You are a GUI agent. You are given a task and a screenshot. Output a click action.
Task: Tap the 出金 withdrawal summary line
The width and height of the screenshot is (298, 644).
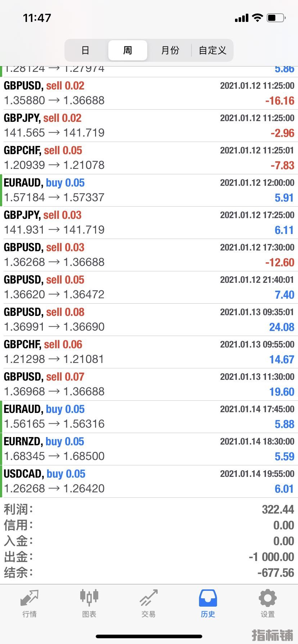[149, 557]
